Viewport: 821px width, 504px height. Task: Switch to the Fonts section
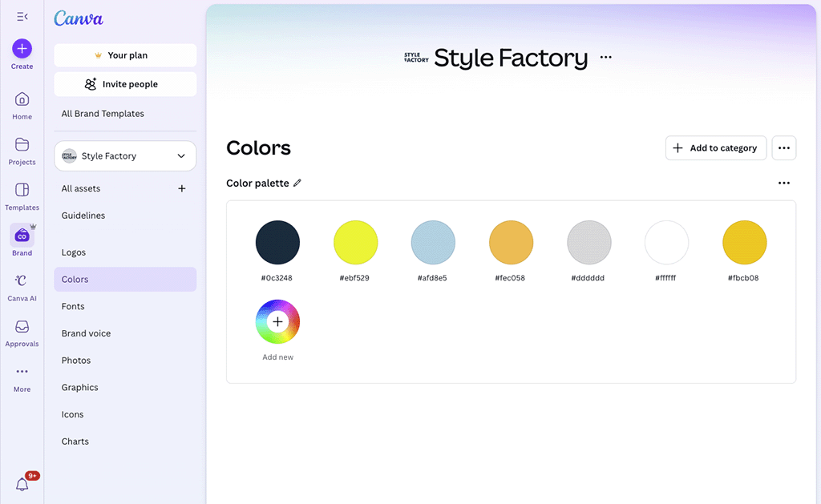click(x=73, y=306)
